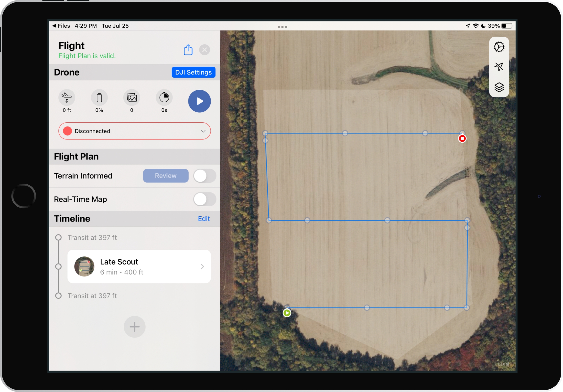This screenshot has width=563, height=392.
Task: Open the DJI Settings button
Action: pyautogui.click(x=193, y=72)
